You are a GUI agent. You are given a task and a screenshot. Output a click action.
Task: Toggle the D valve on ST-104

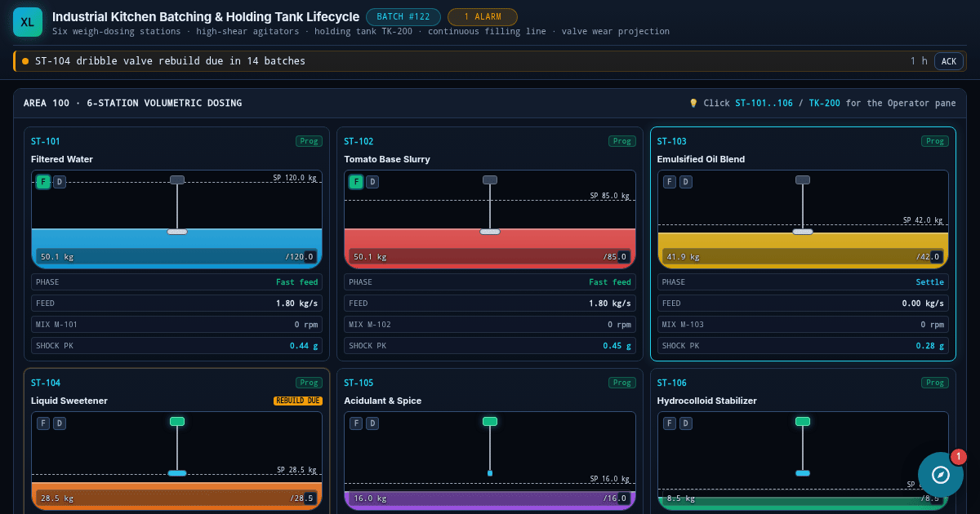click(x=60, y=423)
